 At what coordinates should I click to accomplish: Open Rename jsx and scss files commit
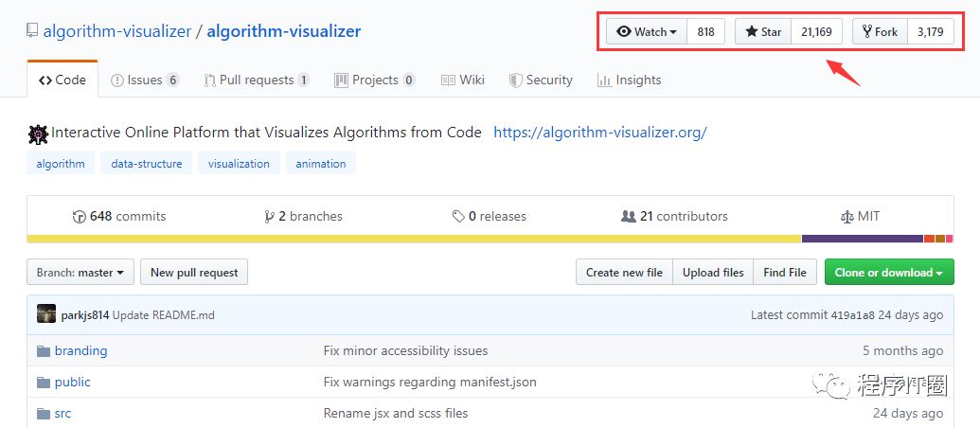pos(396,413)
